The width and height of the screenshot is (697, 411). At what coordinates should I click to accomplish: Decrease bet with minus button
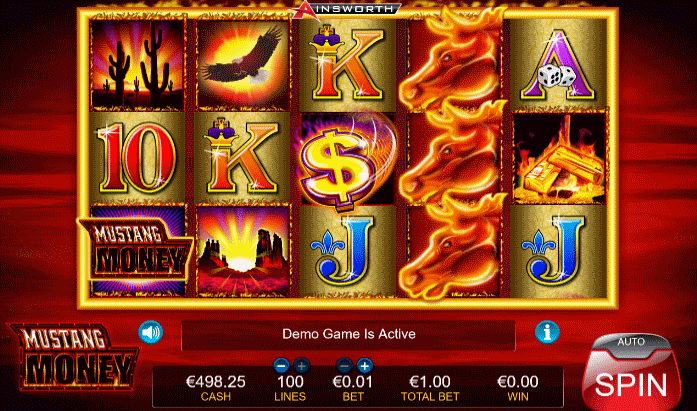point(344,366)
